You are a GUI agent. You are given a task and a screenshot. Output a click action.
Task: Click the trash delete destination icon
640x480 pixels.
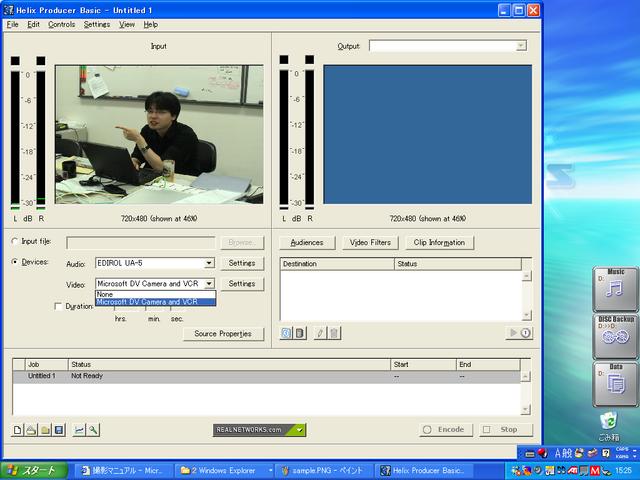[x=334, y=333]
